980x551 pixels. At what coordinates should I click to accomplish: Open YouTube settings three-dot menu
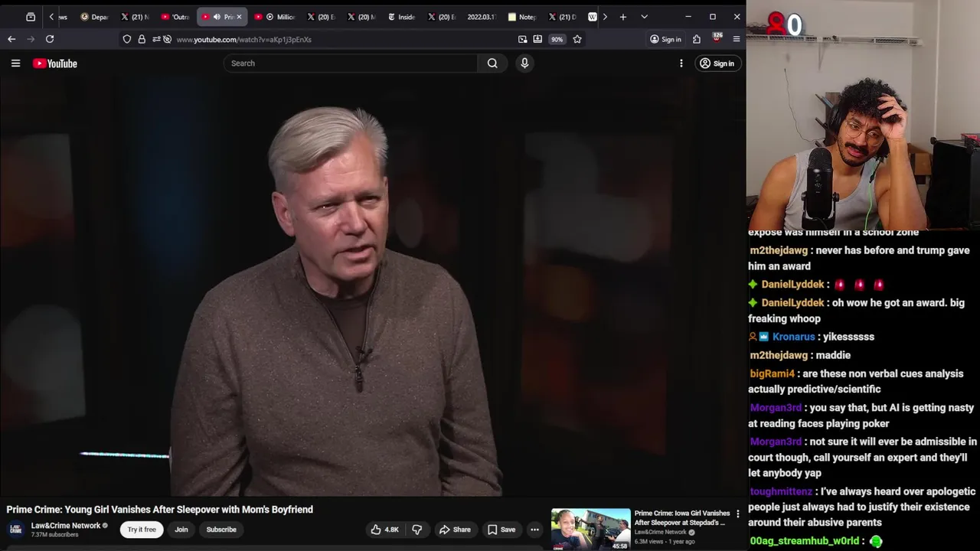point(681,64)
